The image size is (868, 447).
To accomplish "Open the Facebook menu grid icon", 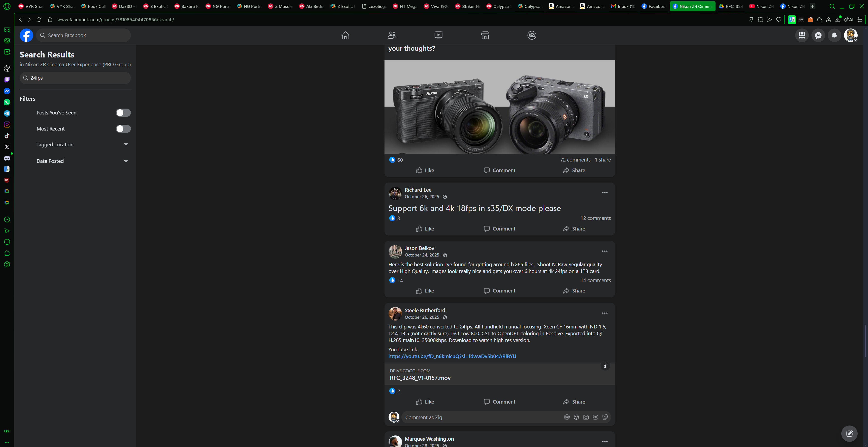I will 802,35.
